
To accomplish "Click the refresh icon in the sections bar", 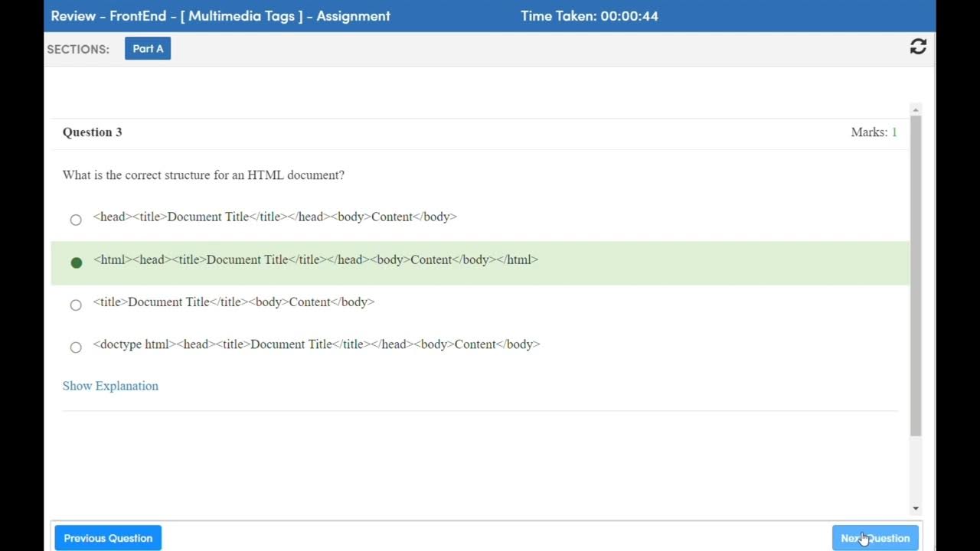I will pyautogui.click(x=918, y=47).
